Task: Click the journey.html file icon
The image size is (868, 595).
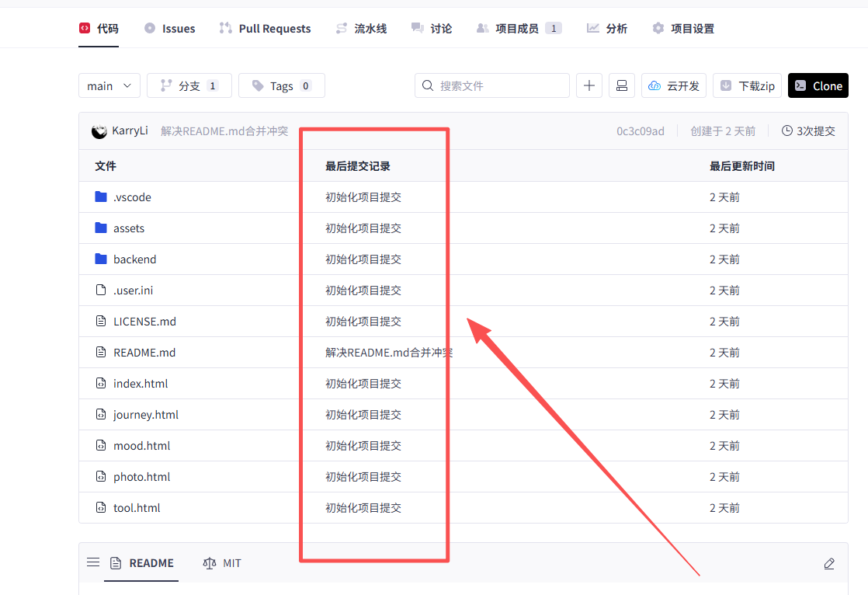Action: [x=101, y=414]
